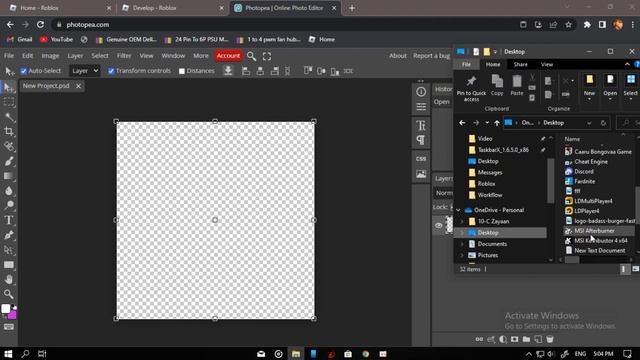Open the Layer auto-select dropdown

(x=84, y=71)
